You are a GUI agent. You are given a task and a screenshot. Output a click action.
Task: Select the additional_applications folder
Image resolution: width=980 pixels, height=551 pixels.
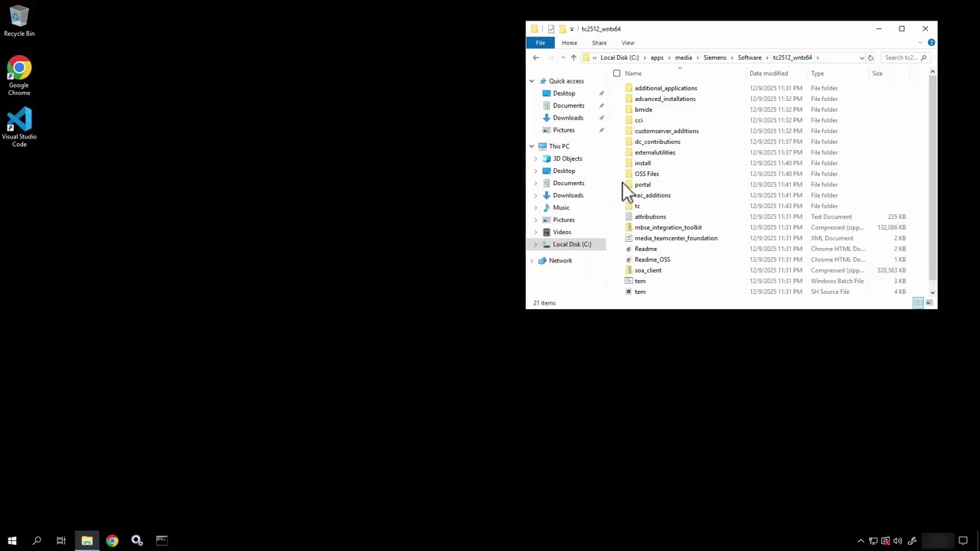(x=665, y=88)
